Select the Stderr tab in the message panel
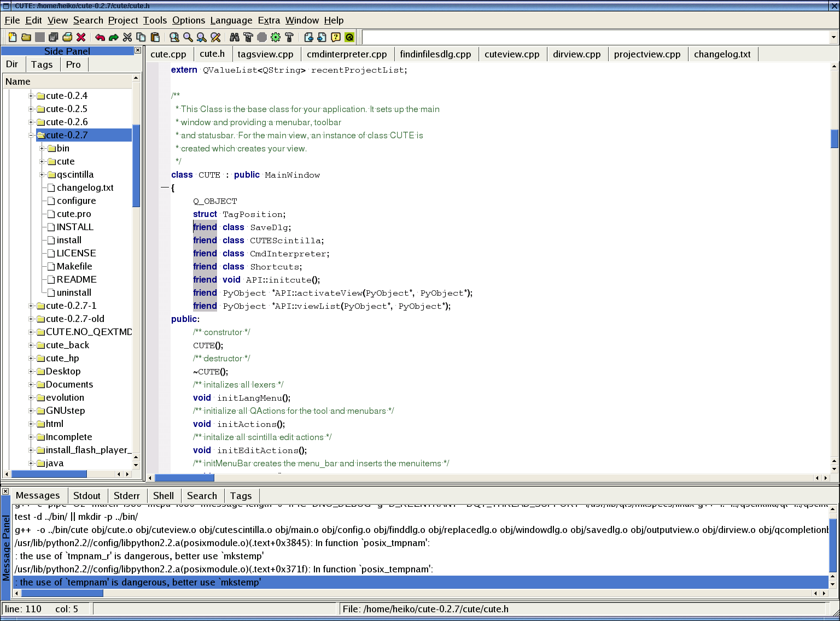The height and width of the screenshot is (621, 840). coord(126,496)
